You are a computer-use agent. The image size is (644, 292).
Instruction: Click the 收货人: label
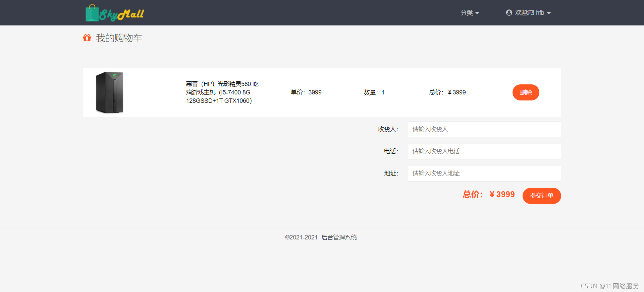pos(388,129)
